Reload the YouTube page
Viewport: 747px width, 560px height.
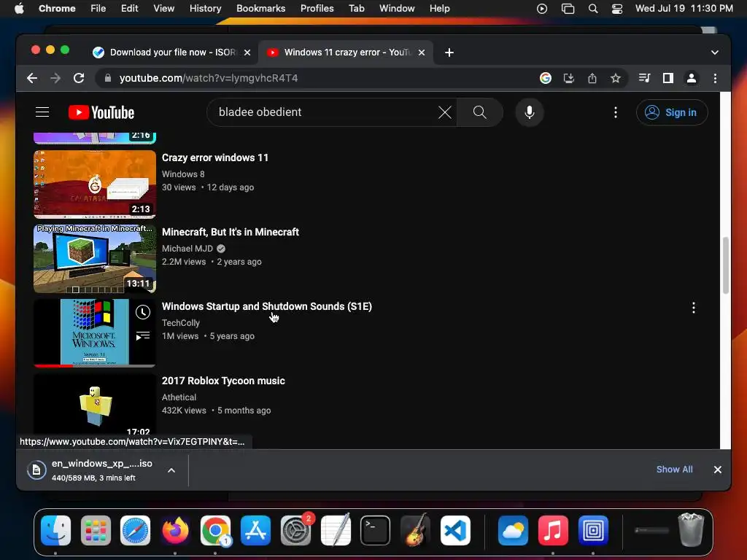(79, 78)
